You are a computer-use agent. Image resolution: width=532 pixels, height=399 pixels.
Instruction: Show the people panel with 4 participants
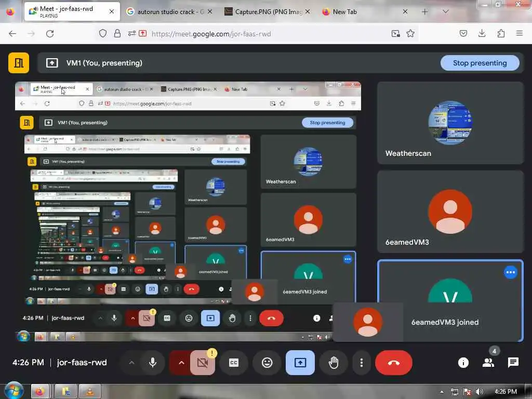pos(488,363)
